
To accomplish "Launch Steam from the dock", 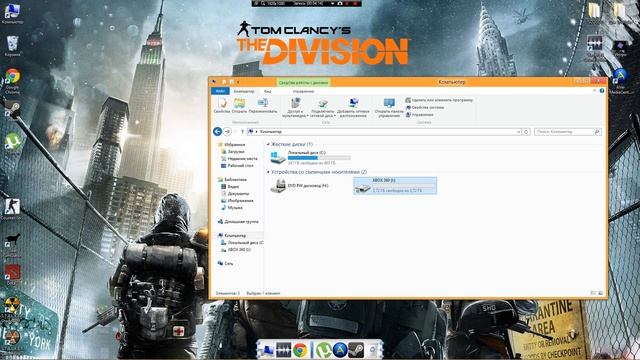I will point(356,350).
